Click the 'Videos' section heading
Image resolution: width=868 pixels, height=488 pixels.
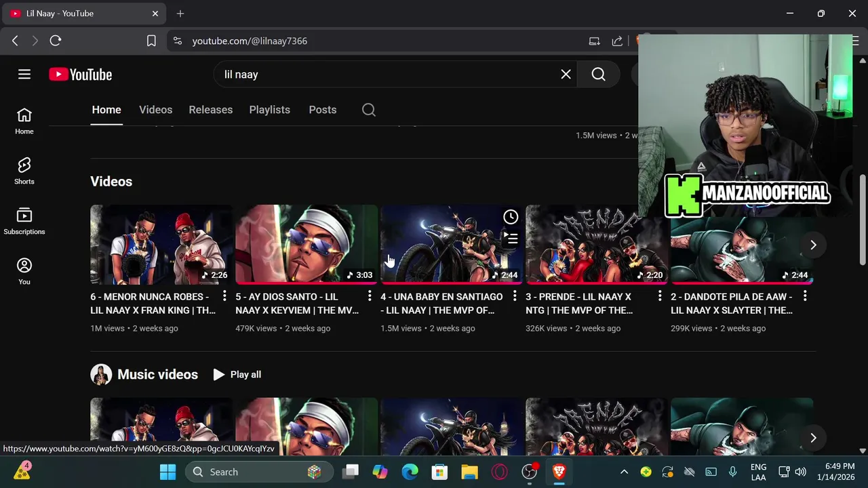(x=111, y=182)
